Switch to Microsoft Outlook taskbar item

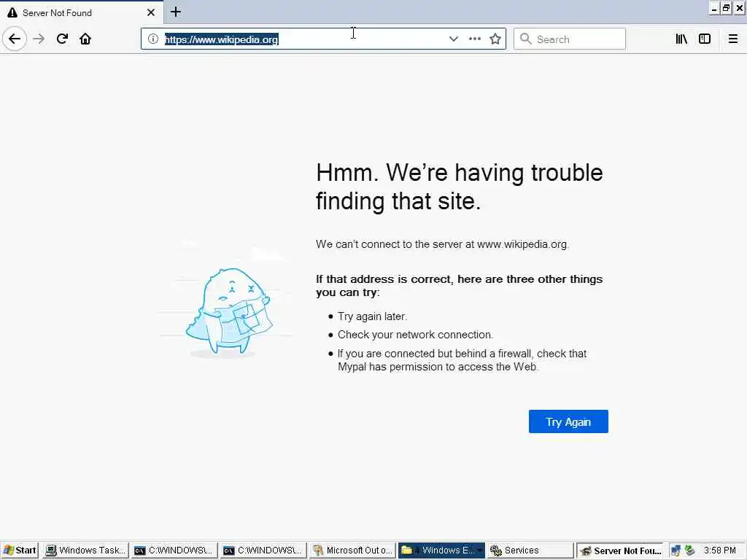click(353, 551)
